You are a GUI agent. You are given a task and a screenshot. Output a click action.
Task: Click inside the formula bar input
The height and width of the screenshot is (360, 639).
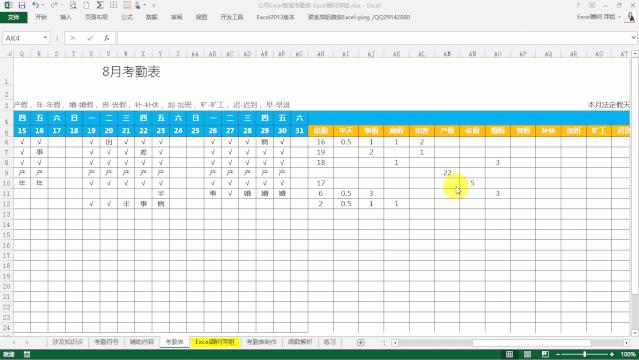pos(373,38)
